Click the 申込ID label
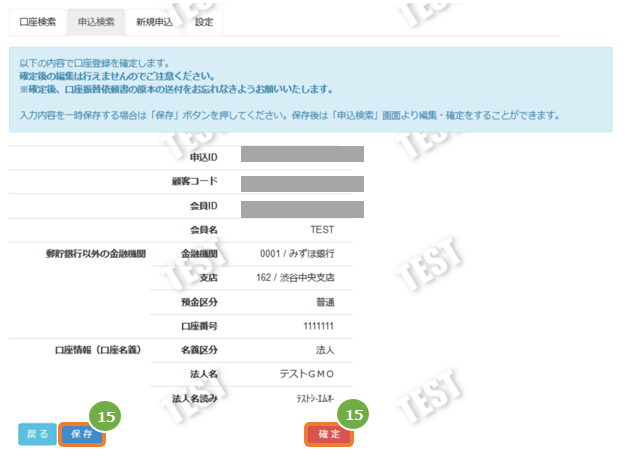 204,157
